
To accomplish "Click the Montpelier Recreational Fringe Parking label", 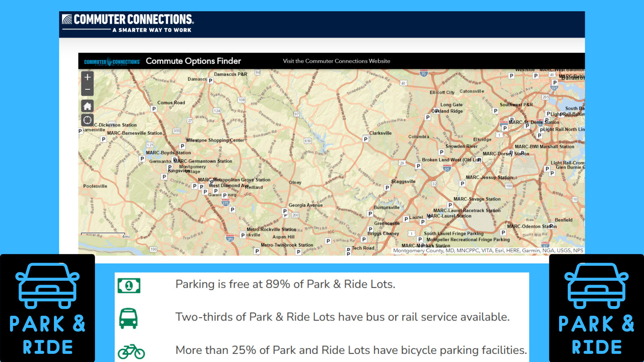I will tap(468, 240).
